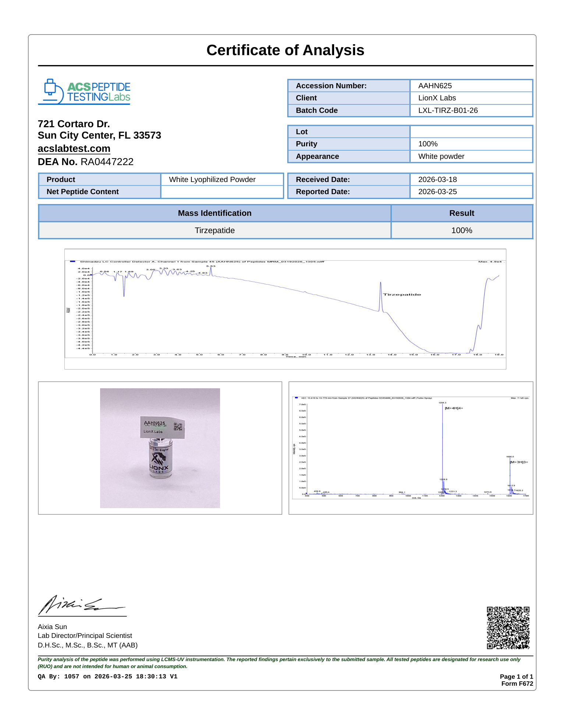Select the product value "White Lyophilized Powder"

[212, 179]
